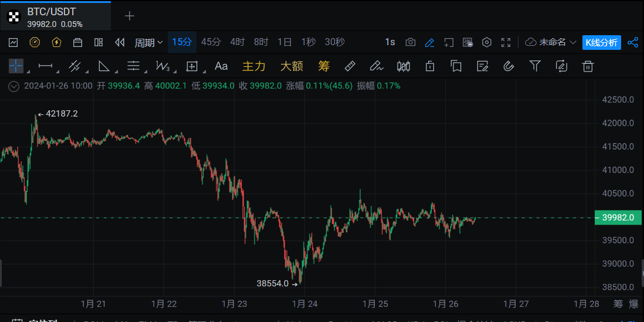Image resolution: width=644 pixels, height=322 pixels.
Task: Switch to the 4时 timeframe
Action: 238,42
